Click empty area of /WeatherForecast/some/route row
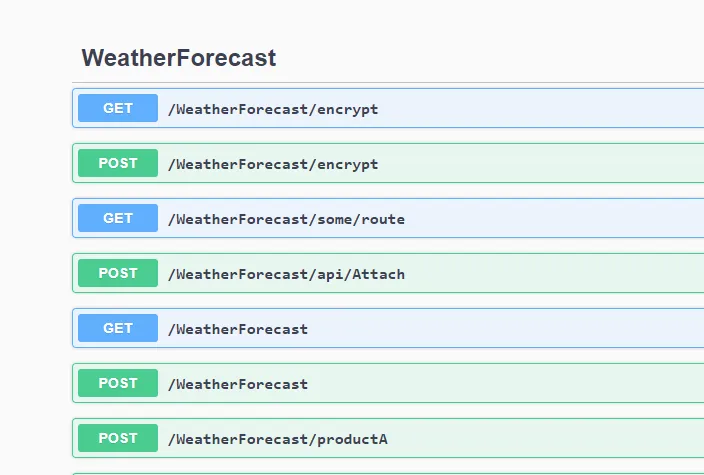Viewport: 704px width, 475px height. (550, 218)
